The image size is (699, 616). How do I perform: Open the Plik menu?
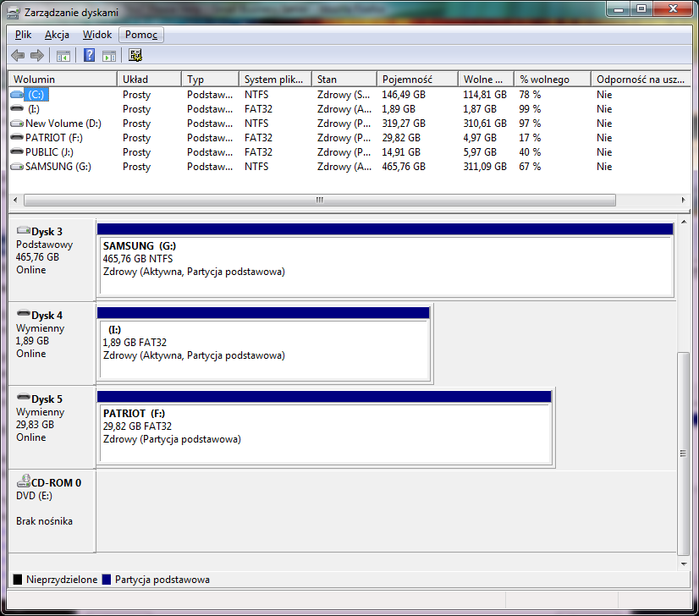(x=23, y=35)
